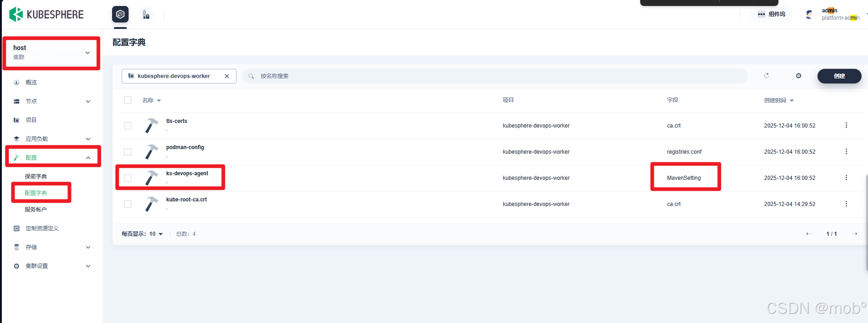The height and width of the screenshot is (323, 868).
Task: Select the kube-root-ca.crt row checkbox
Action: [x=128, y=204]
